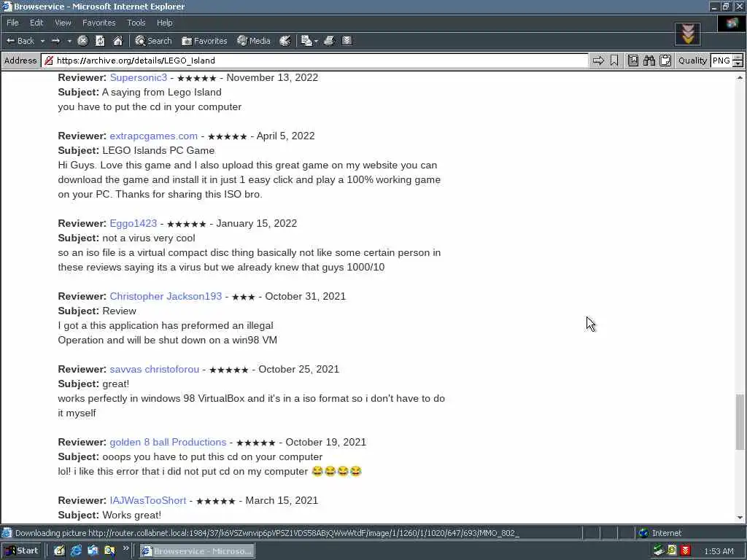Viewport: 747px width, 560px height.
Task: Open the Tools menu
Action: (136, 23)
